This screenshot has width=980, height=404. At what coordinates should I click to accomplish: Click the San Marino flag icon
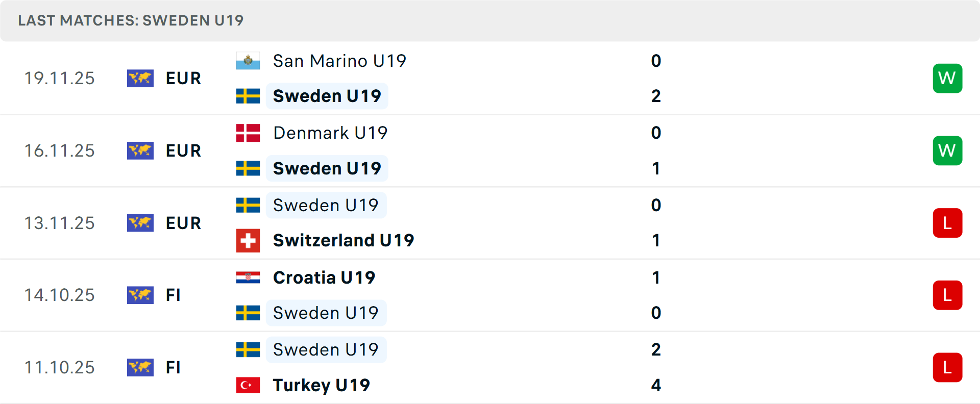pyautogui.click(x=248, y=61)
